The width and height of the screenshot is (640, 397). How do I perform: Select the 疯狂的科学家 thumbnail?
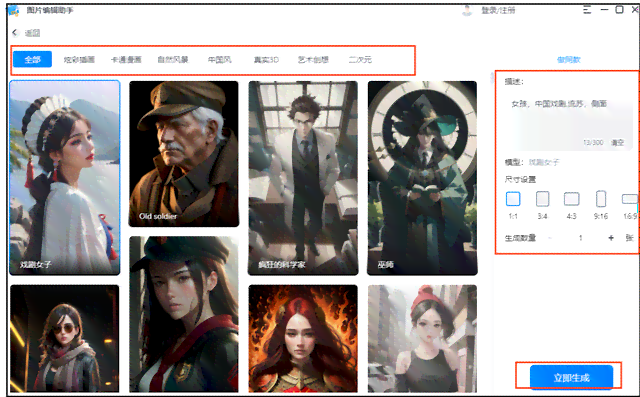coord(303,177)
